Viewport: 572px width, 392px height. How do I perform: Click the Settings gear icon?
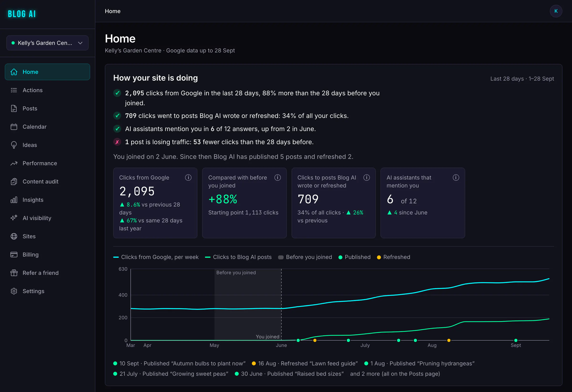[x=14, y=291]
